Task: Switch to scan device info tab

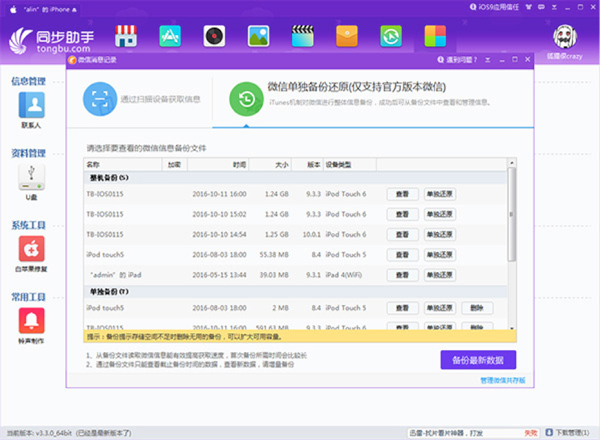Action: coord(140,99)
